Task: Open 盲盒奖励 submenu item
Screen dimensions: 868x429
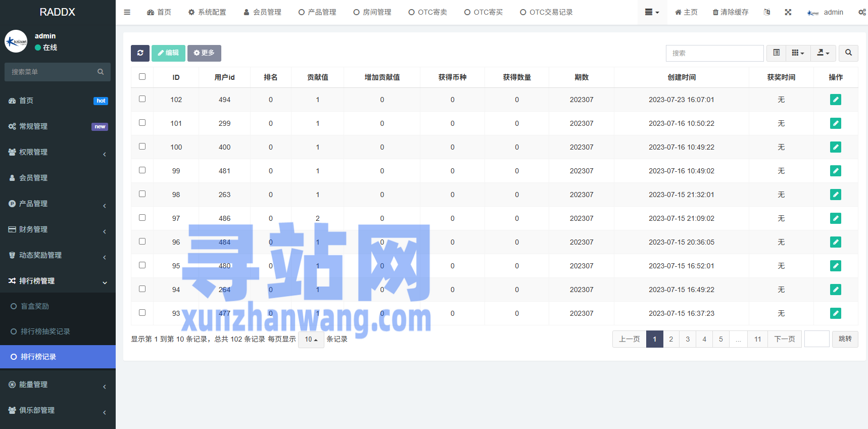Action: (x=58, y=306)
